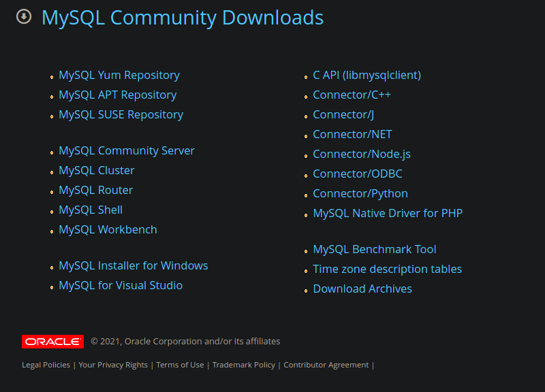
Task: Open the MySQL APT Repository link
Action: [117, 95]
